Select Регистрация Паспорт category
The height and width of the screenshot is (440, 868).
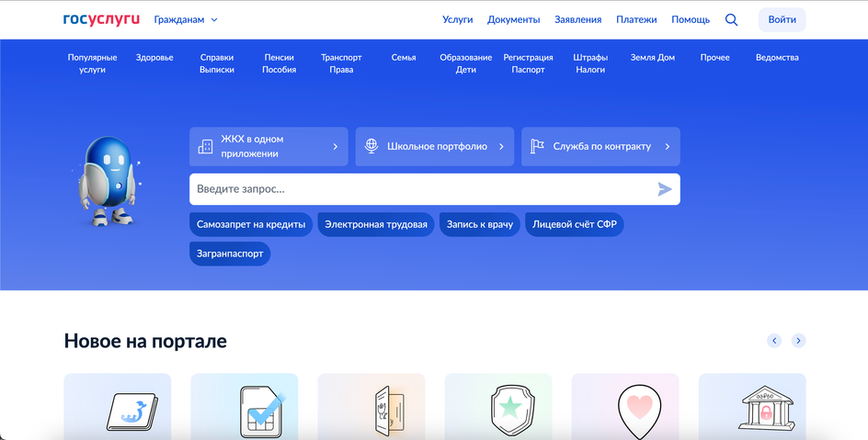click(x=528, y=63)
